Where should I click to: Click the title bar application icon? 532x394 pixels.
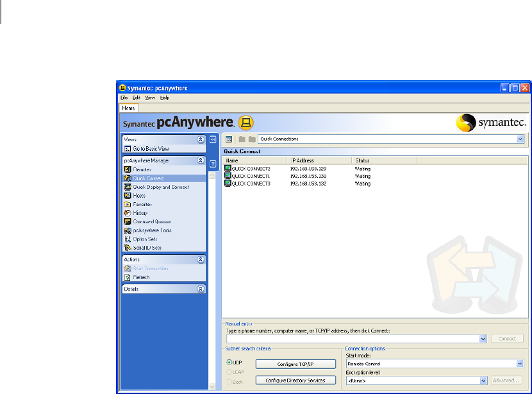click(x=122, y=88)
